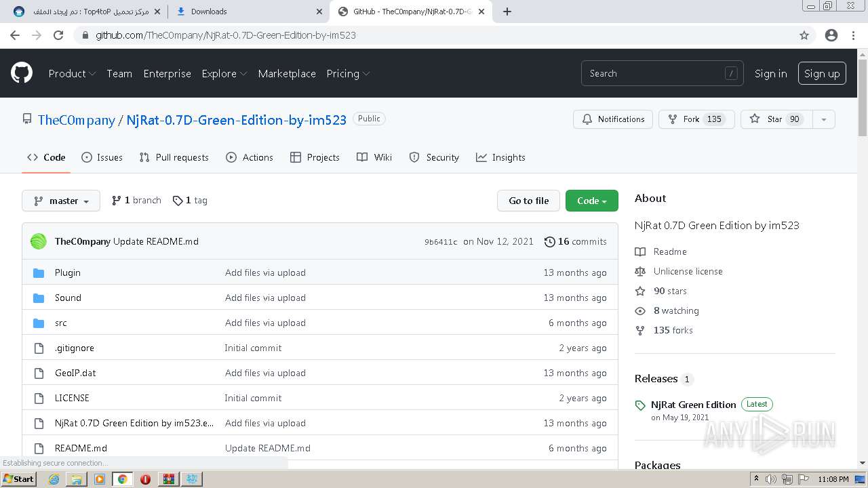
Task: Click the browser back arrow
Action: (15, 35)
